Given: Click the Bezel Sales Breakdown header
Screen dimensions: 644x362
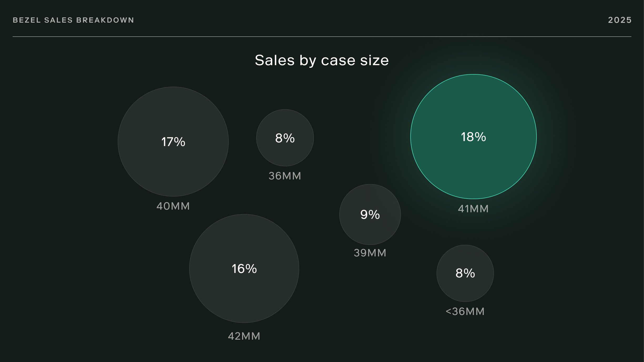Looking at the screenshot, I should click(x=73, y=20).
